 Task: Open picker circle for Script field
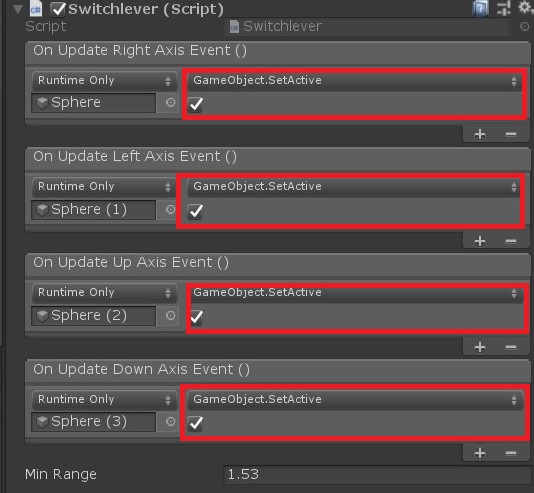[x=525, y=27]
